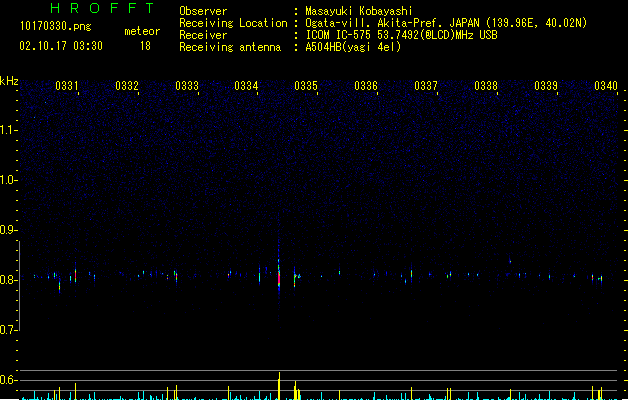
Task: Click the tallest yellow intensity spike in bottom graph
Action: [279, 386]
